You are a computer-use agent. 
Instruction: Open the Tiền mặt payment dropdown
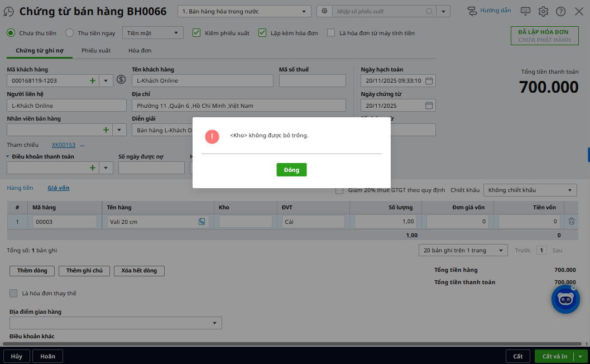(152, 33)
